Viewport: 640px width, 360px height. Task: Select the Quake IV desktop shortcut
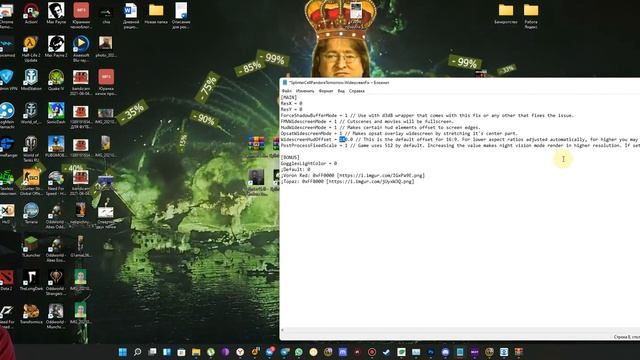point(56,80)
